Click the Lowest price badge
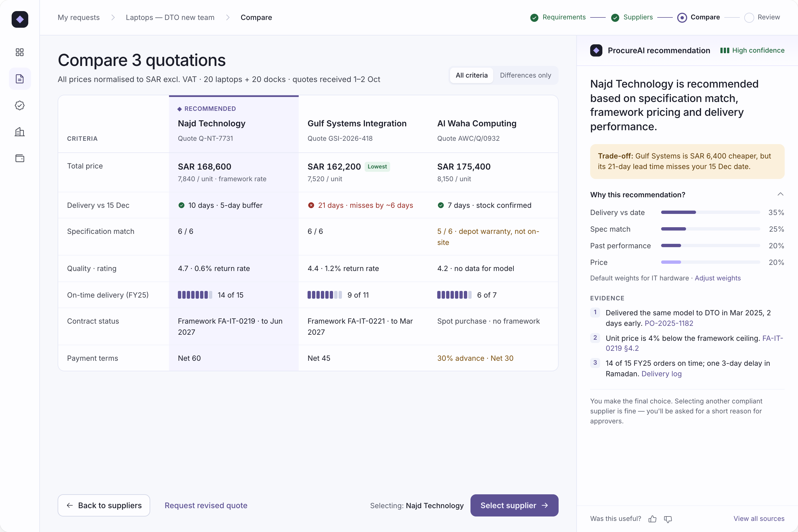798x532 pixels. click(377, 167)
